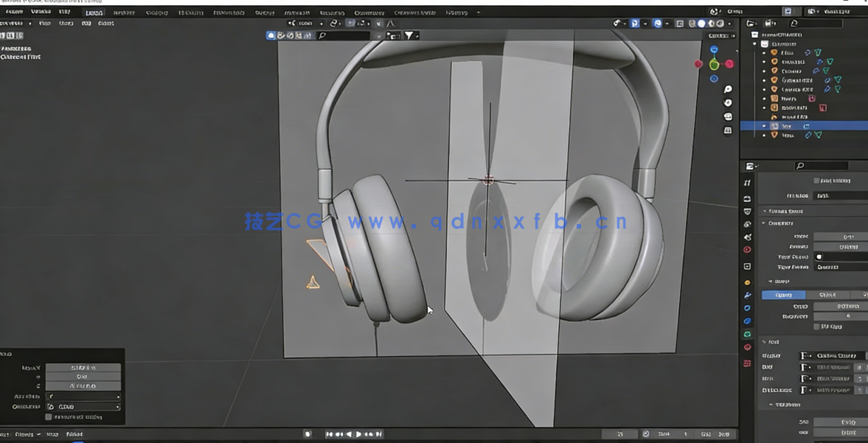This screenshot has height=443, width=868.
Task: Click the camera view icon beside the viewport gizmo
Action: pos(727,116)
